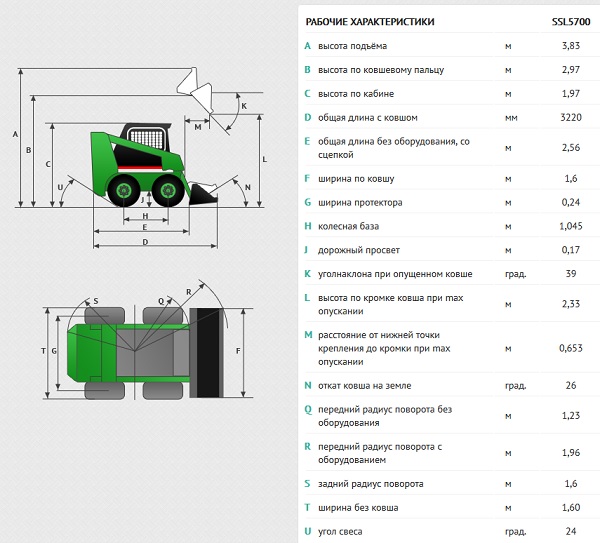
Task: Select the 'высота подъёма' row label
Action: pos(352,46)
